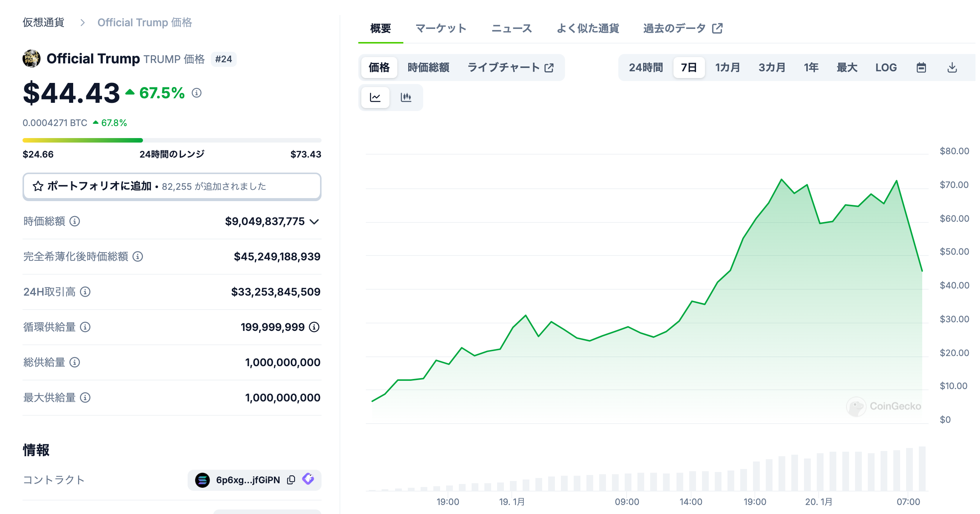Select the 時価総額 chart toggle
980x514 pixels.
[x=428, y=68]
